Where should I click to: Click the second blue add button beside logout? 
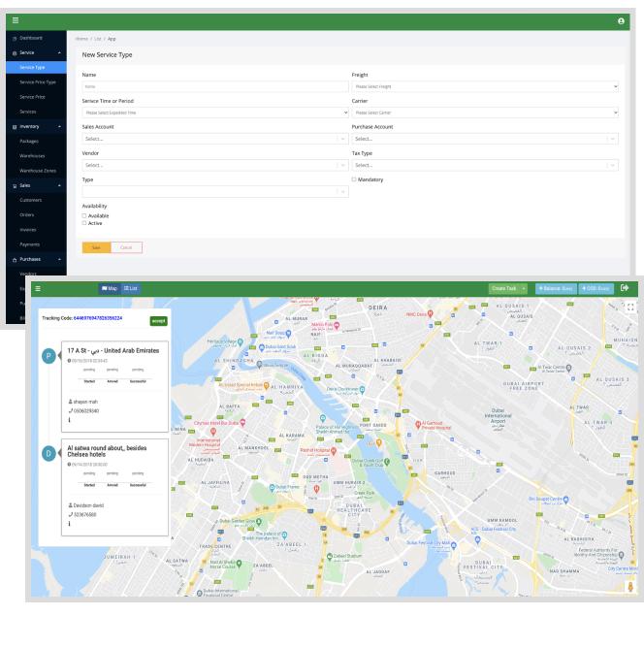point(596,288)
